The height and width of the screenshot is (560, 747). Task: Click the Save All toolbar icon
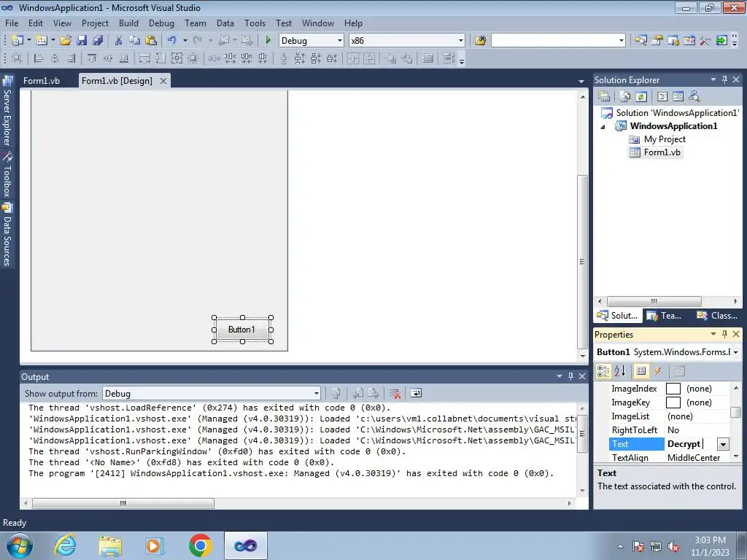point(98,41)
